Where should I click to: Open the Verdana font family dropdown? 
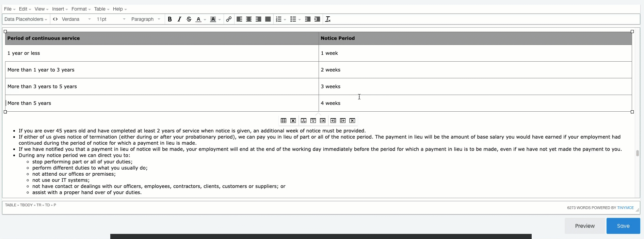(76, 19)
